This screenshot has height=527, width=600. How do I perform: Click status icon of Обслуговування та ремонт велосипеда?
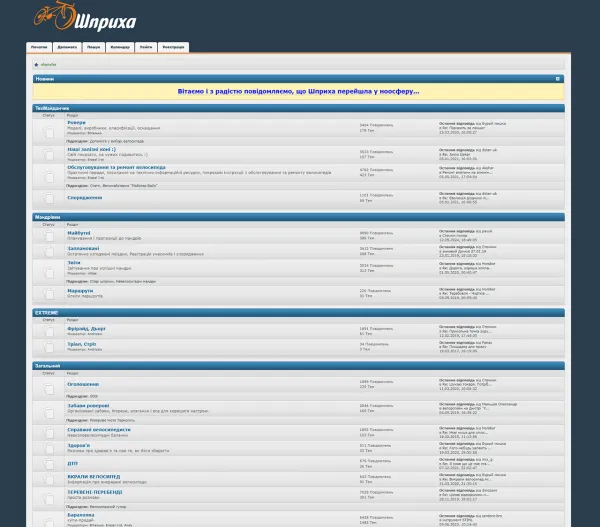point(49,176)
